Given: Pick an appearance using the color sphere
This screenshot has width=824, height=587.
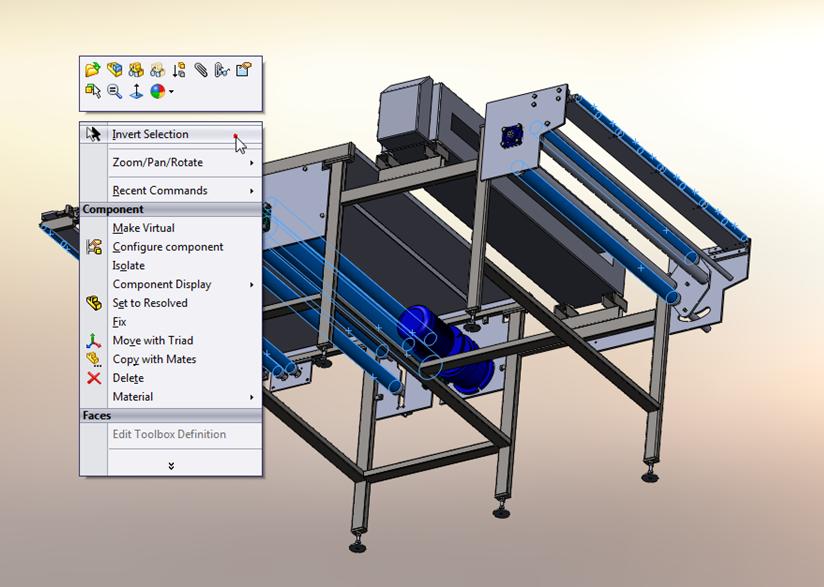Looking at the screenshot, I should (x=158, y=92).
